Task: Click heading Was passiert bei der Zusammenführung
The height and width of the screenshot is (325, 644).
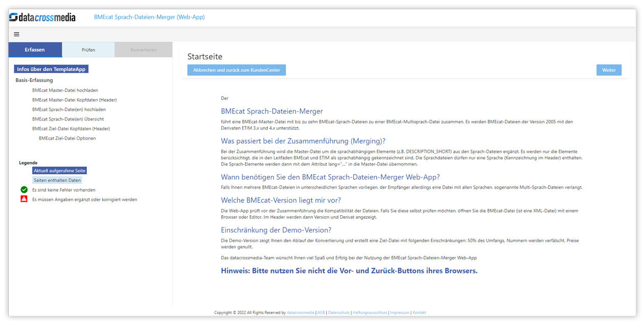Action: [303, 141]
